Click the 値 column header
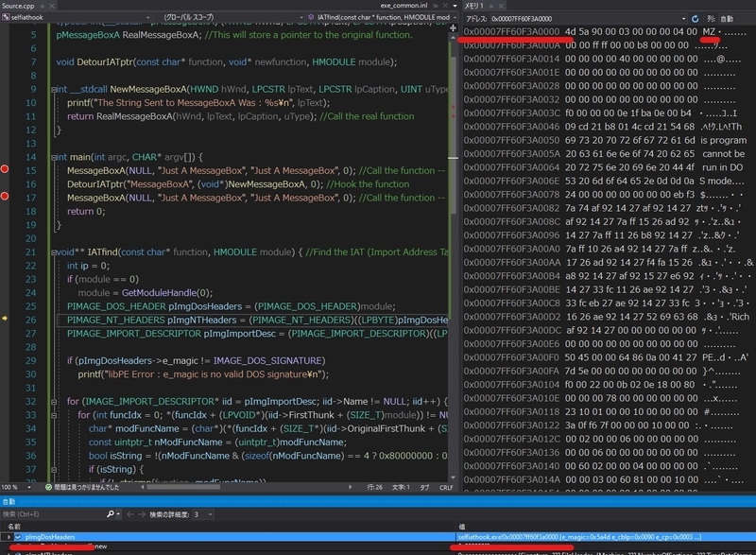756x555 pixels. 461,527
